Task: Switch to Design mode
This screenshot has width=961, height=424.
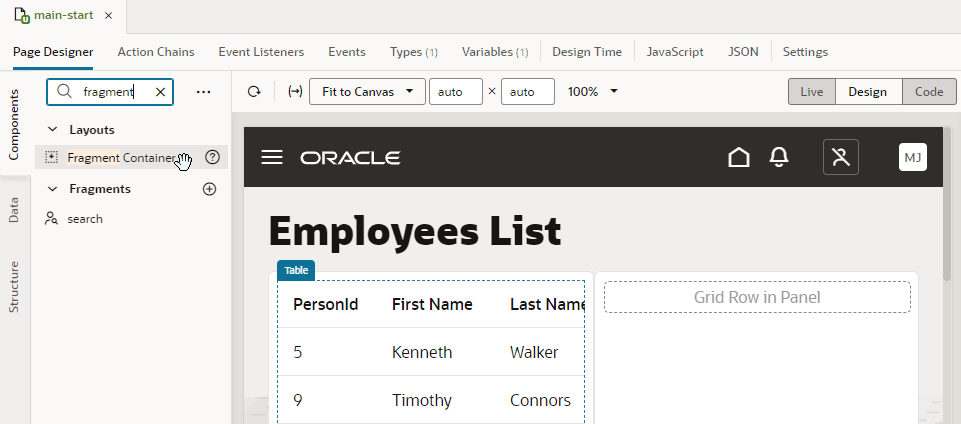Action: coord(867,92)
